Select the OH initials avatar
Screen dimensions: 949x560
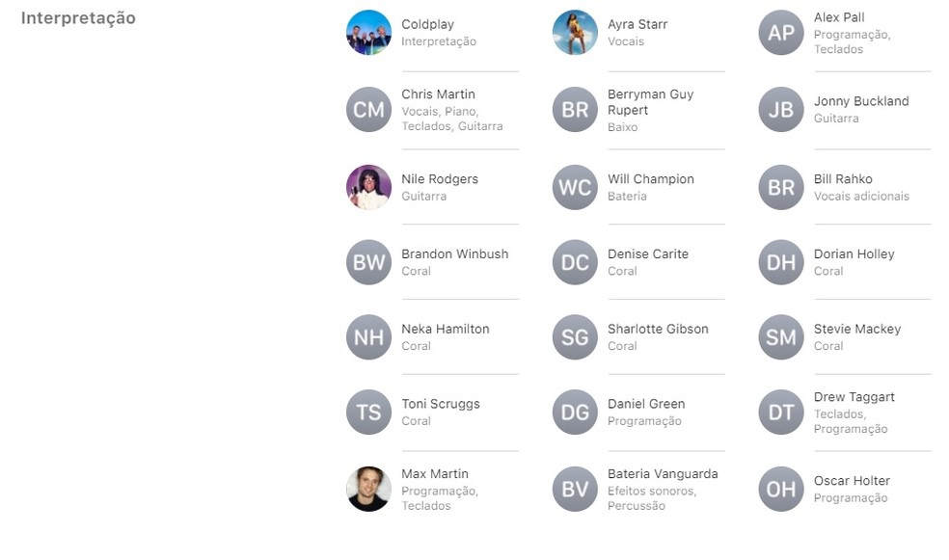click(x=781, y=489)
